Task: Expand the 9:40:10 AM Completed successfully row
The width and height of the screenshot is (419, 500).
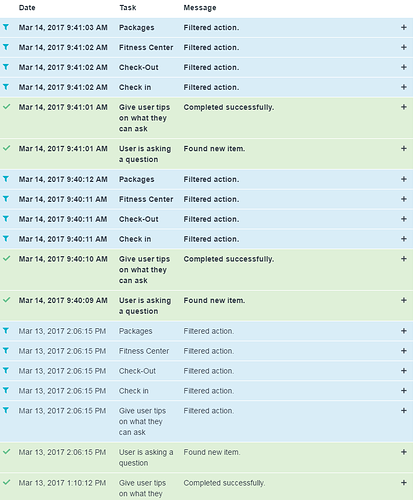Action: pos(404,259)
